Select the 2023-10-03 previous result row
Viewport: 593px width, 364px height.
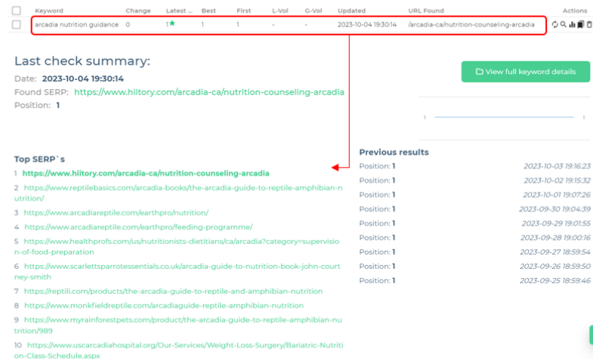point(474,166)
